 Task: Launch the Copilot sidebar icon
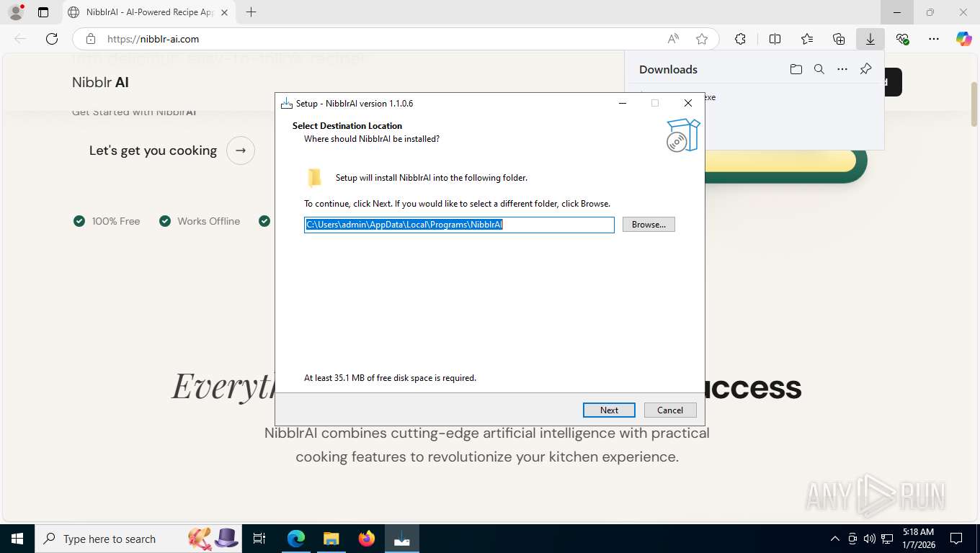click(x=964, y=39)
